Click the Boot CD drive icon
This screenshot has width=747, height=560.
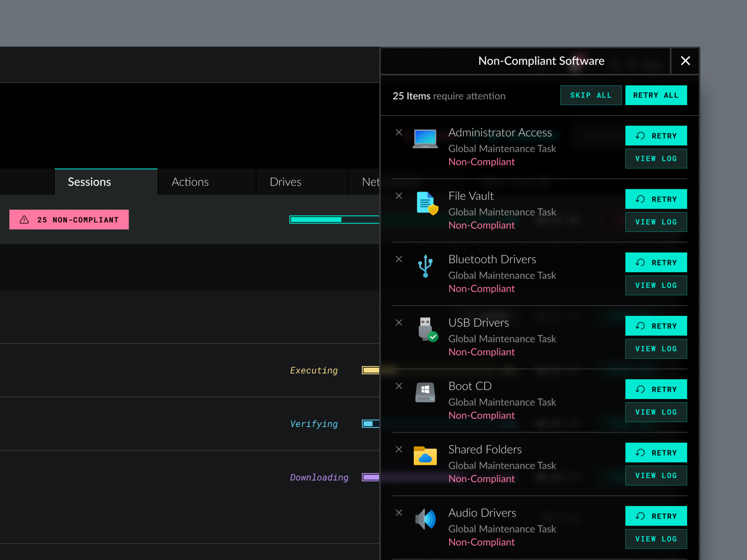[425, 392]
